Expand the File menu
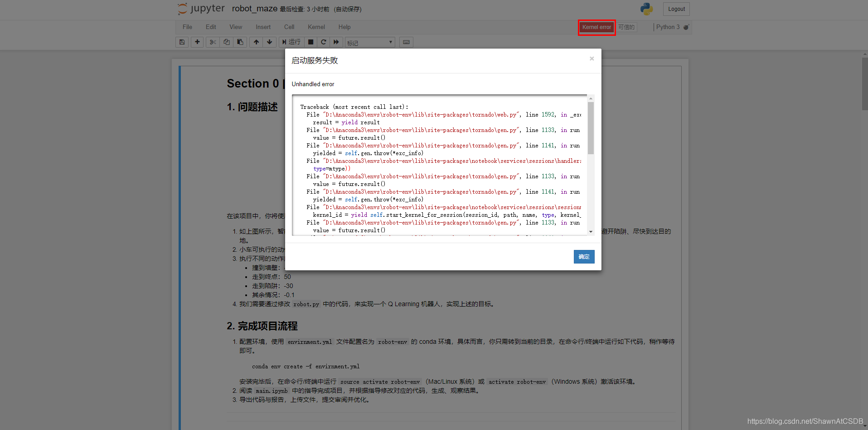The width and height of the screenshot is (868, 430). point(187,27)
